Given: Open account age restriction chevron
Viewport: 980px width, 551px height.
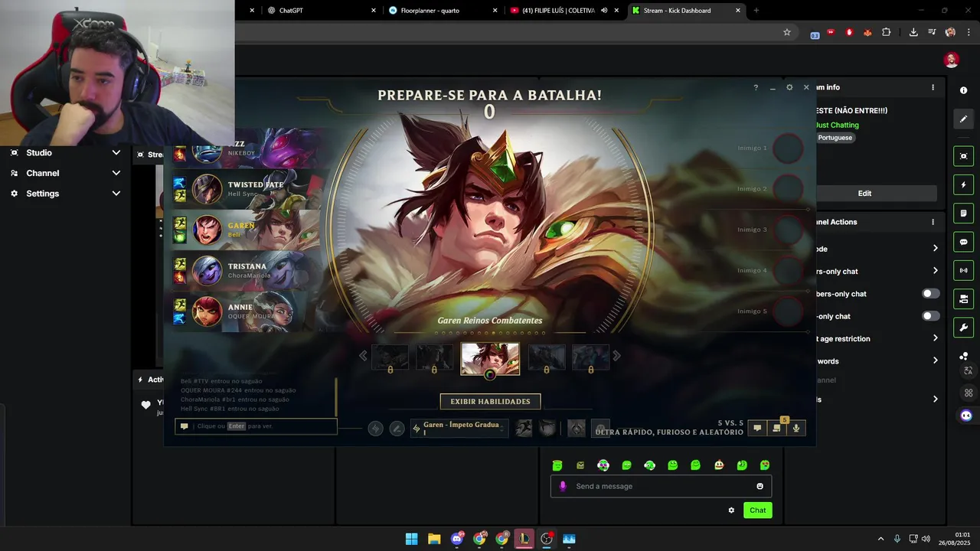Looking at the screenshot, I should tap(935, 338).
